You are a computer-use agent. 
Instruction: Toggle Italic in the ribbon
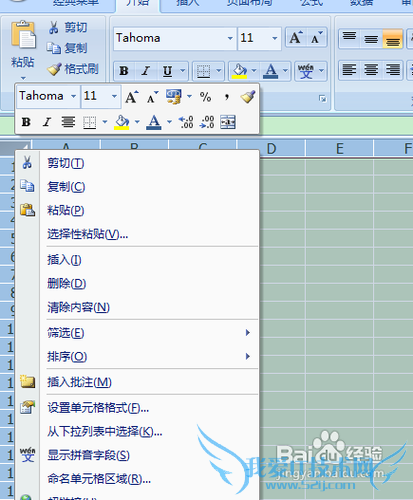click(x=145, y=71)
